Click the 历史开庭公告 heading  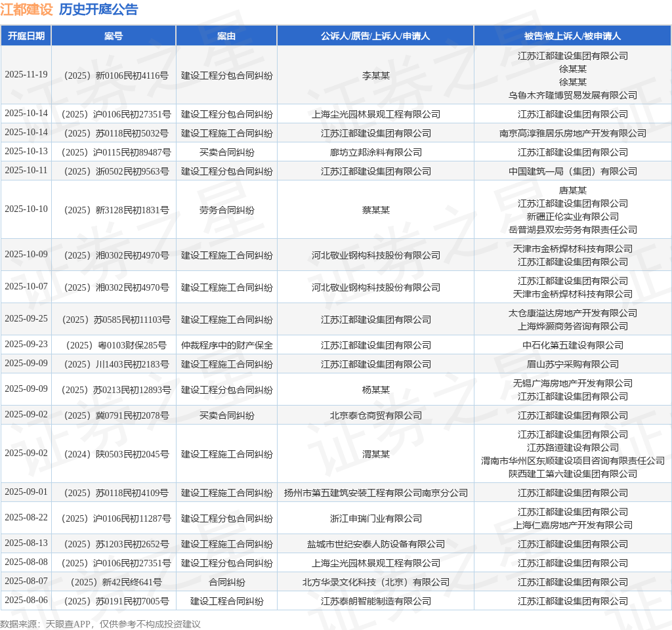coord(98,9)
